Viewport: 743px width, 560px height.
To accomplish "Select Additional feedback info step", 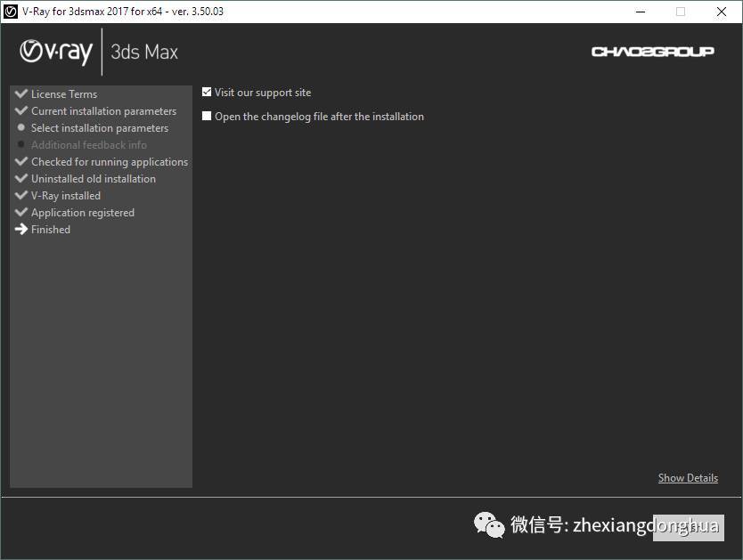I will click(89, 145).
